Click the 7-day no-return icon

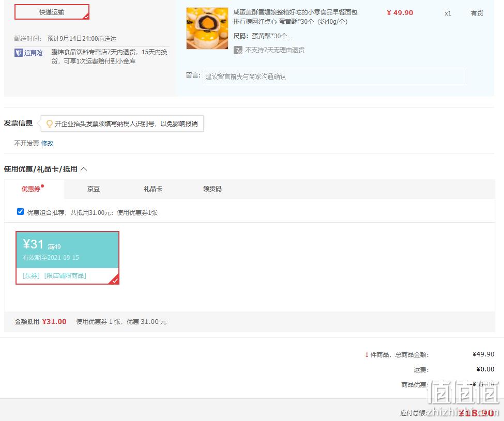coord(238,50)
